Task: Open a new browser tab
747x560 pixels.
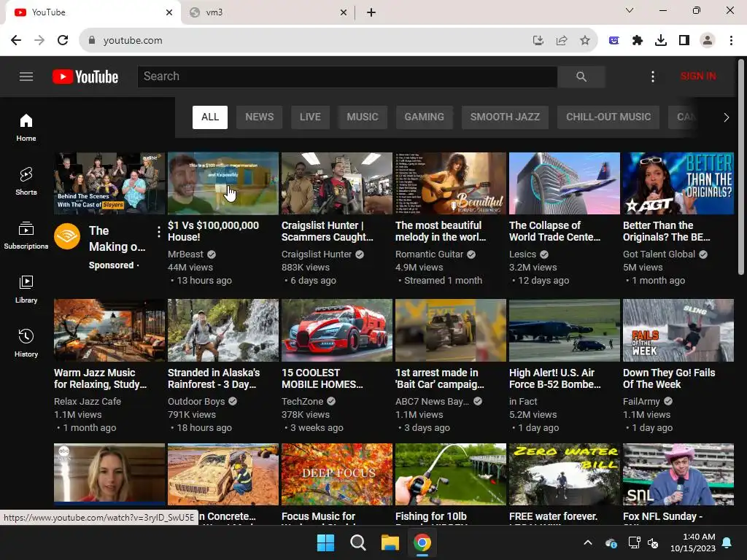Action: click(x=371, y=12)
